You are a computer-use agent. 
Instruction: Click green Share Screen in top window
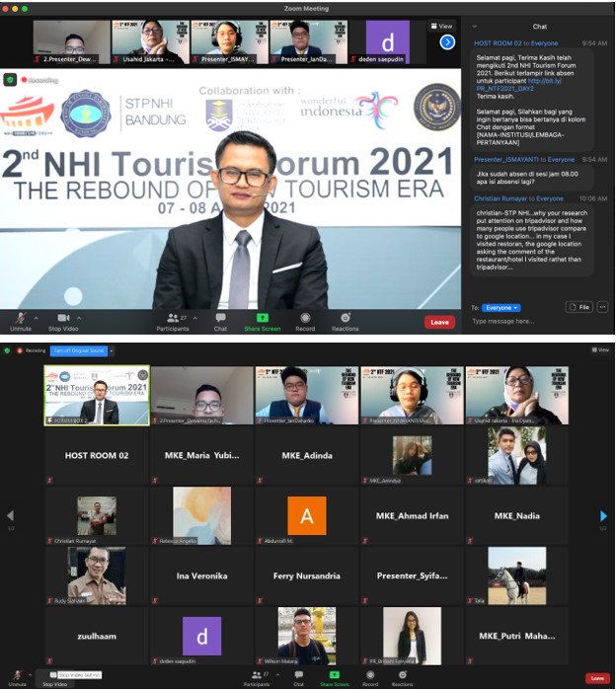[x=263, y=322]
